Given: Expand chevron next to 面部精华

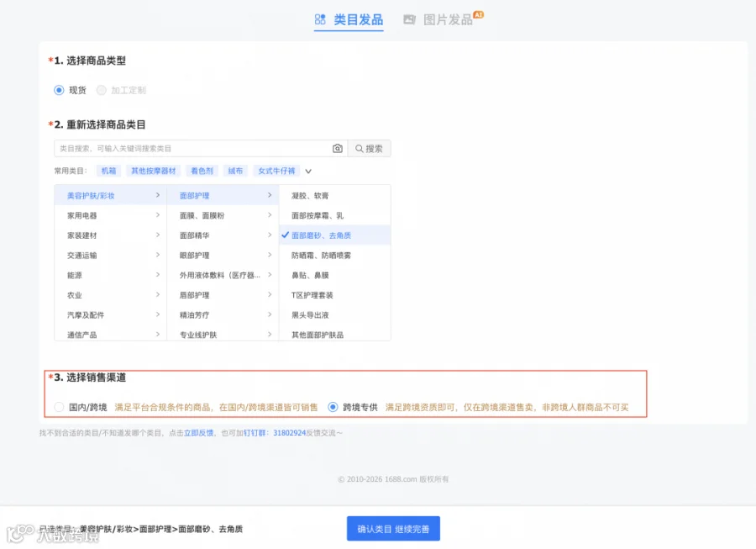Looking at the screenshot, I should pyautogui.click(x=270, y=235).
